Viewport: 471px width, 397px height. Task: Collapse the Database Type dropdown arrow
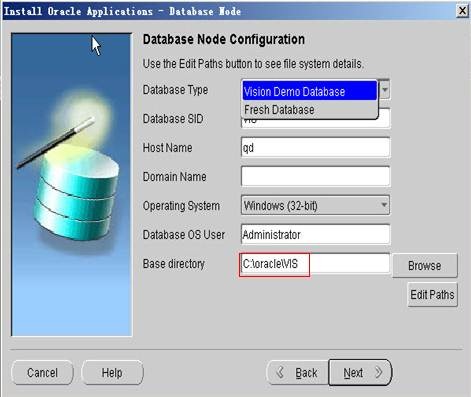tap(385, 89)
